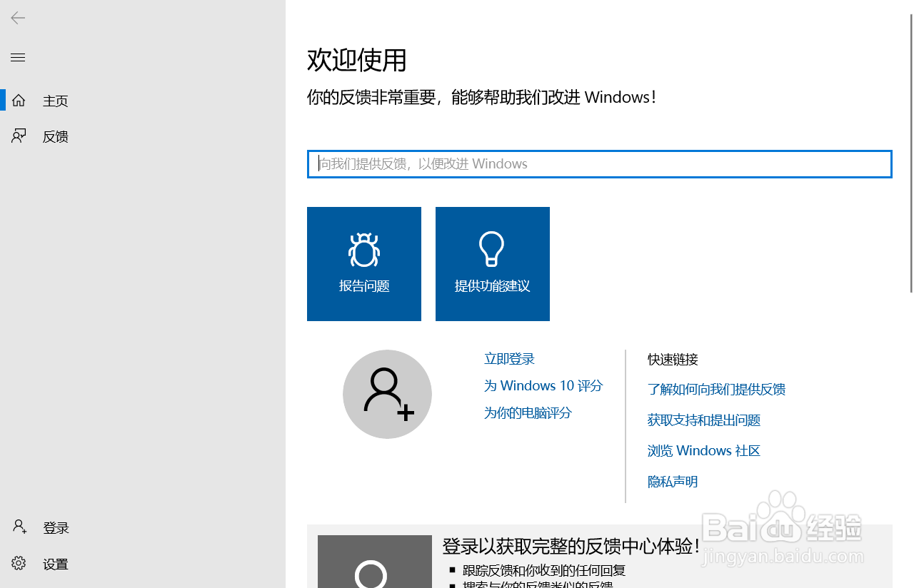914x588 pixels.
Task: Select 登录 in the sidebar
Action: coord(56,528)
